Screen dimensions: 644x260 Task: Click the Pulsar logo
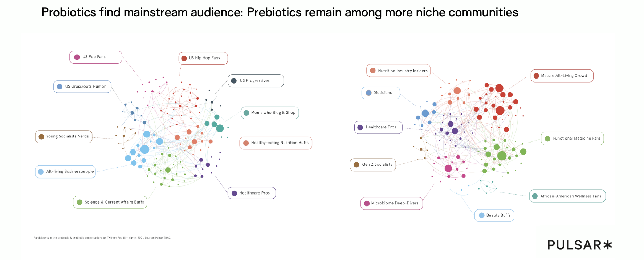point(579,245)
